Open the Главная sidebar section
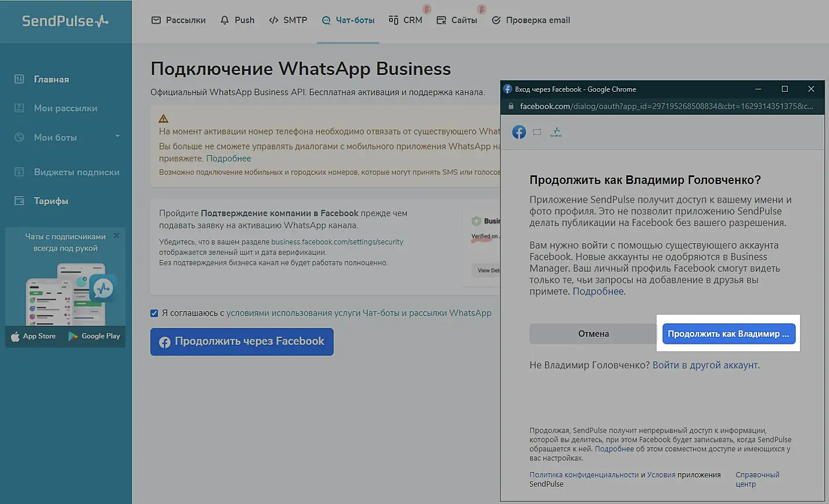This screenshot has height=504, width=829. 51,80
